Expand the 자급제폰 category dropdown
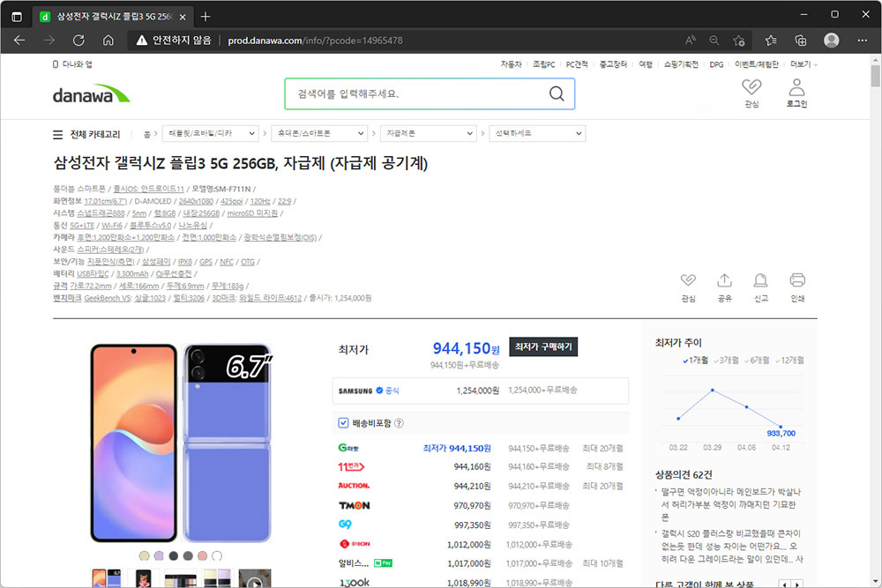Viewport: 882px width, 588px height. (429, 134)
